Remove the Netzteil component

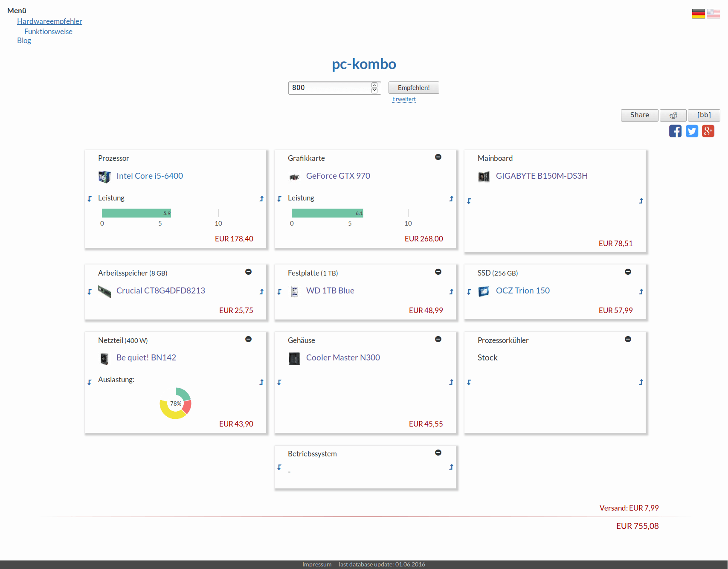click(248, 339)
